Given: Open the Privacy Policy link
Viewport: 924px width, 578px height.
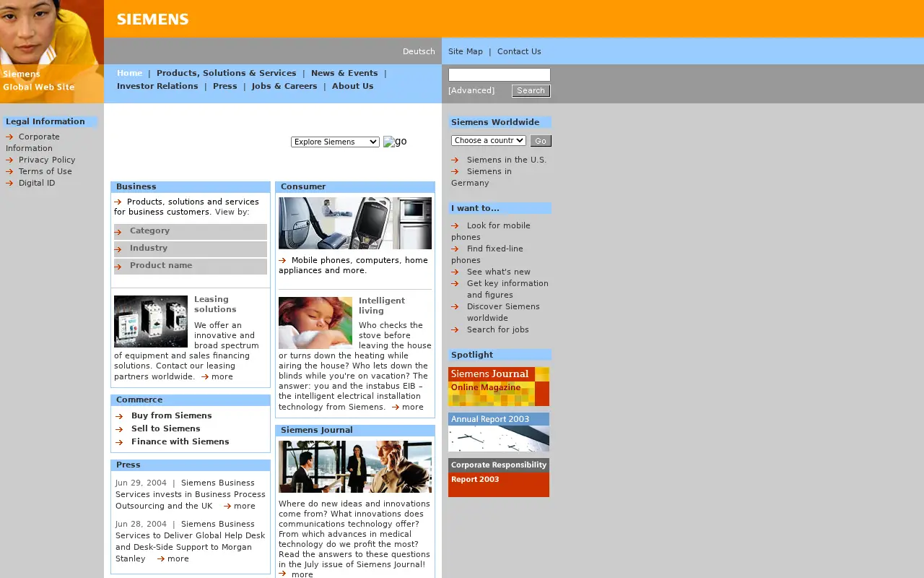Looking at the screenshot, I should 47,160.
